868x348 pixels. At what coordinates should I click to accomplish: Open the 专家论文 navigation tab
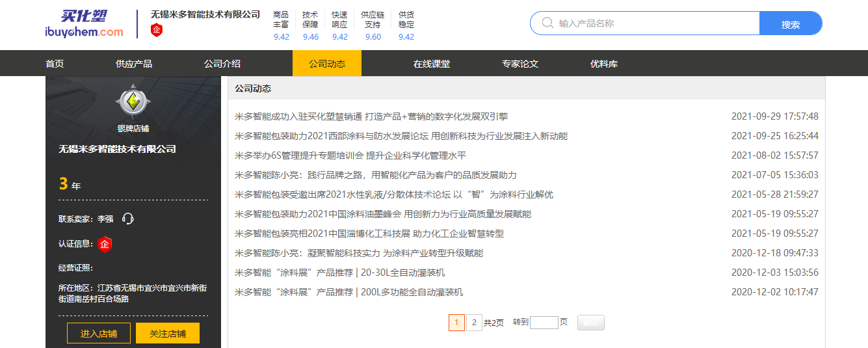[520, 64]
